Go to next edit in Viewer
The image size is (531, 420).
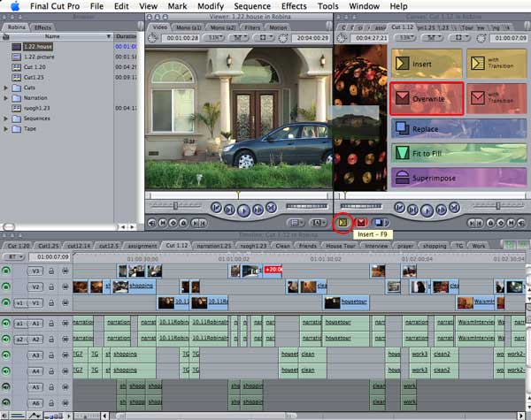[x=272, y=208]
